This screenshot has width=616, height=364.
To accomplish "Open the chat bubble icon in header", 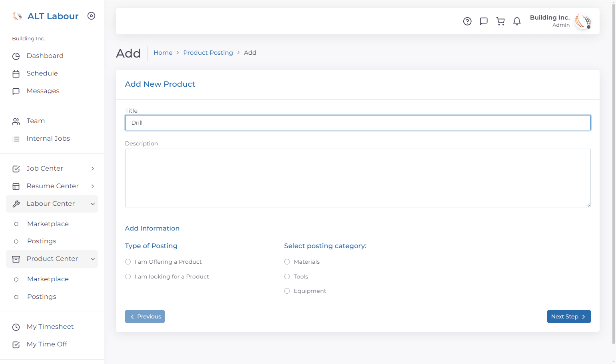I will [484, 21].
